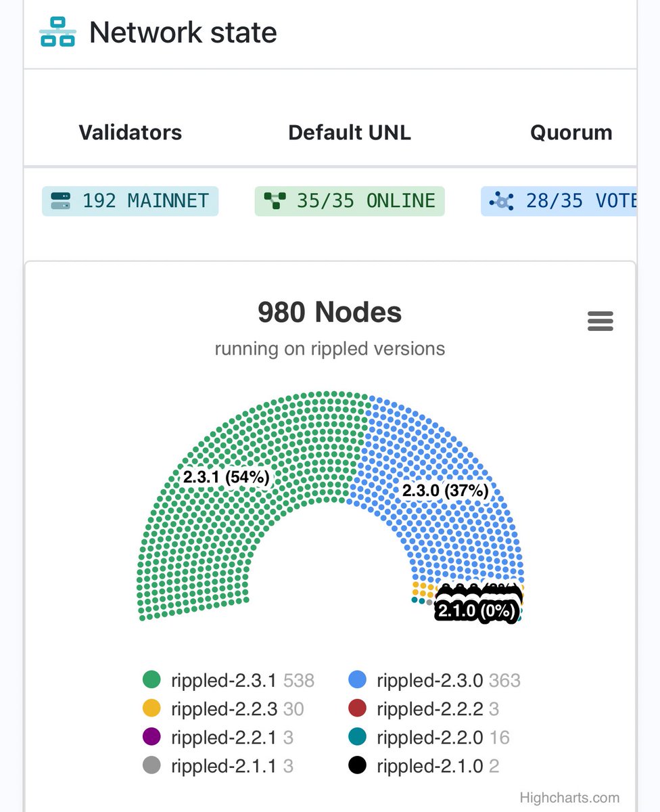Viewport: 660px width, 812px height.
Task: Click the 2.3.1 (54%) chart data label
Action: pyautogui.click(x=227, y=477)
